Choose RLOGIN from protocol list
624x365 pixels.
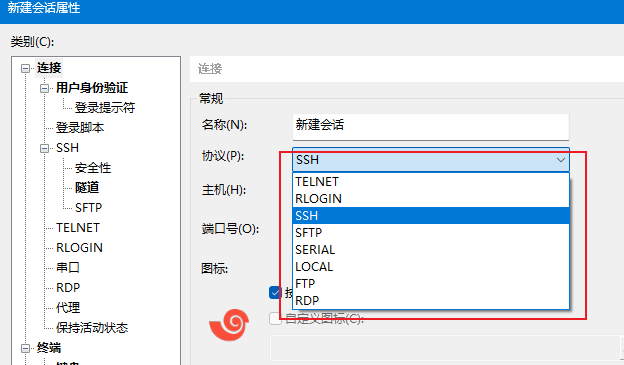coord(431,198)
